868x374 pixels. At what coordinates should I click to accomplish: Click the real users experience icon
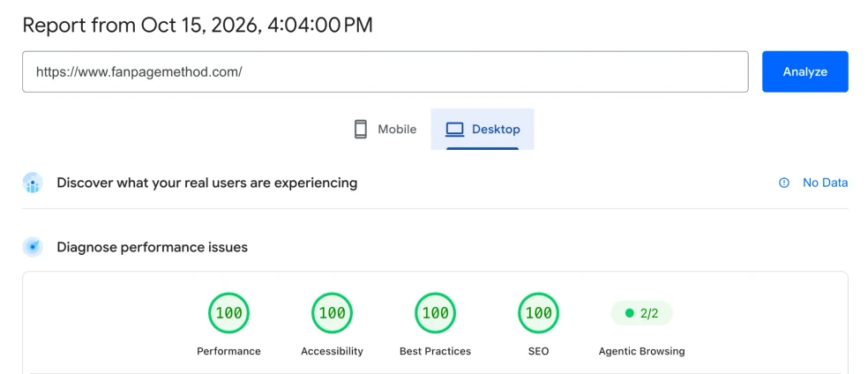(x=33, y=183)
